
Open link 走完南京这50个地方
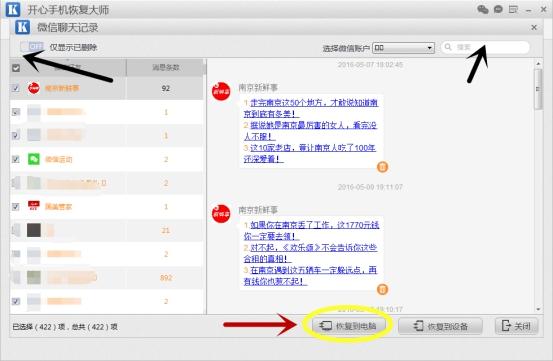(x=310, y=108)
